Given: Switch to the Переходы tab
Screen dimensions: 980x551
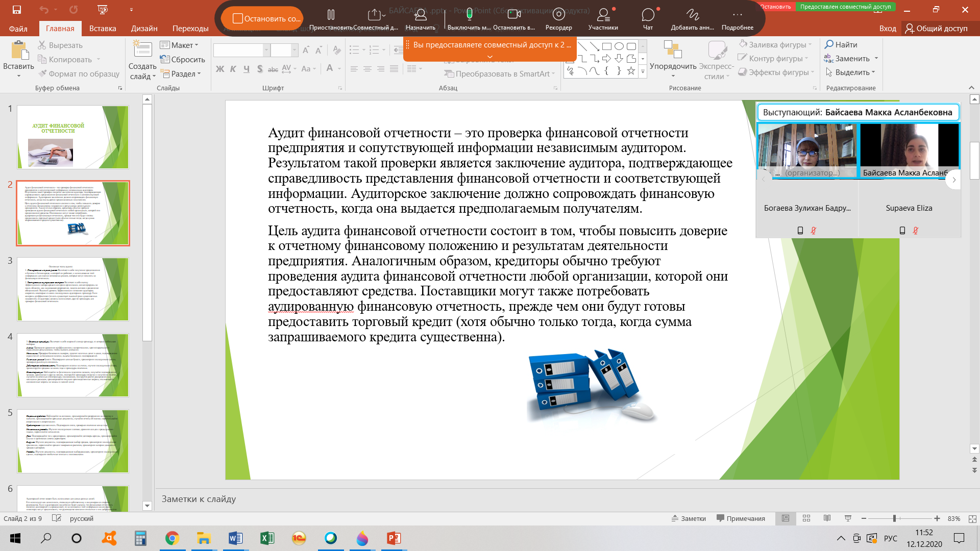Looking at the screenshot, I should coord(190,28).
